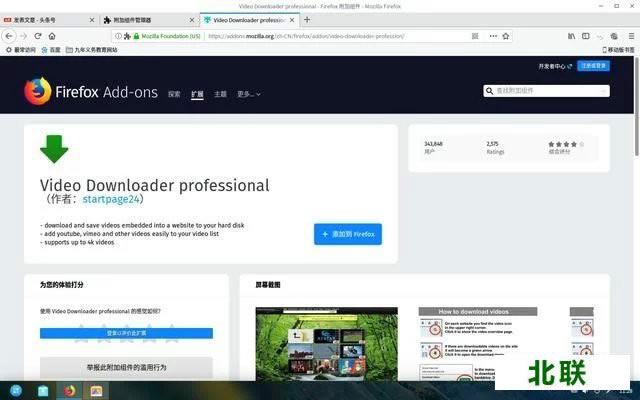Open the How to download videos screenshot
Screen dimensions: 640x400
478,344
